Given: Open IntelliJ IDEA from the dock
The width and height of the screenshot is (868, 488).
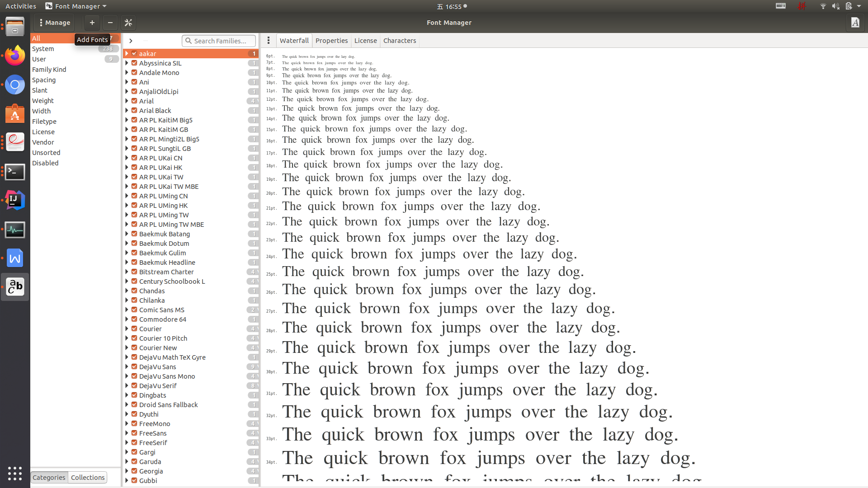Looking at the screenshot, I should coord(15,200).
